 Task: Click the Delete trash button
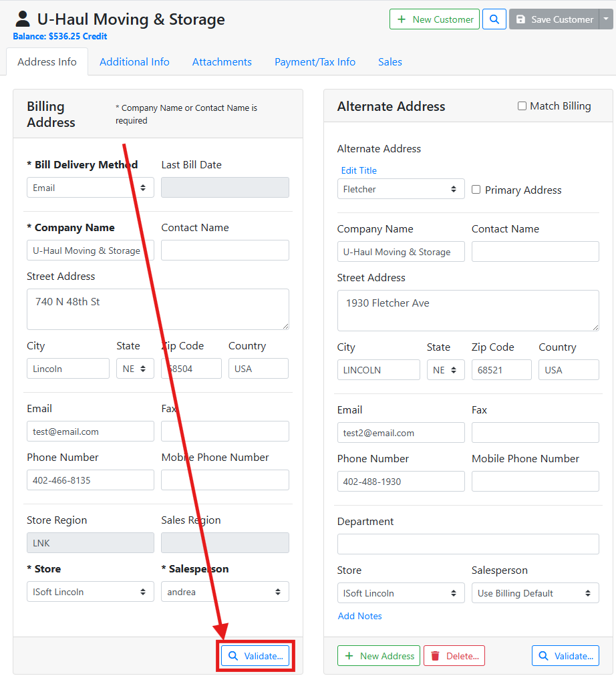[454, 656]
